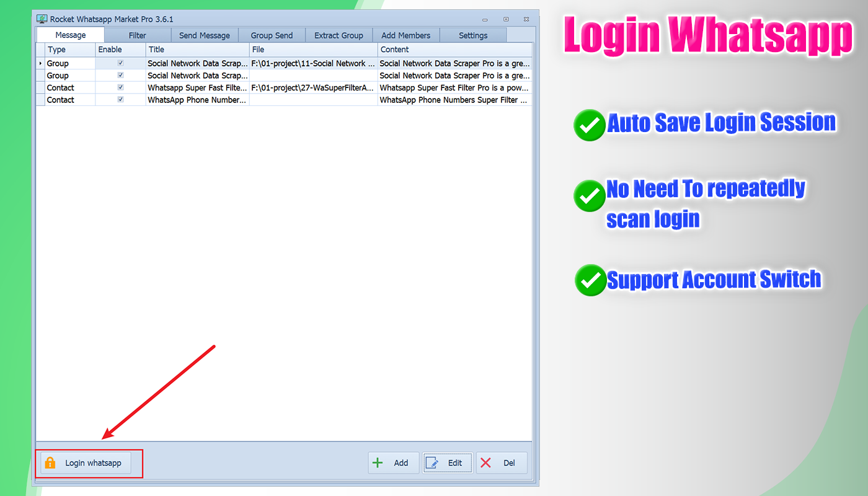The image size is (868, 496).
Task: Select the Group Send tab
Action: click(x=272, y=35)
